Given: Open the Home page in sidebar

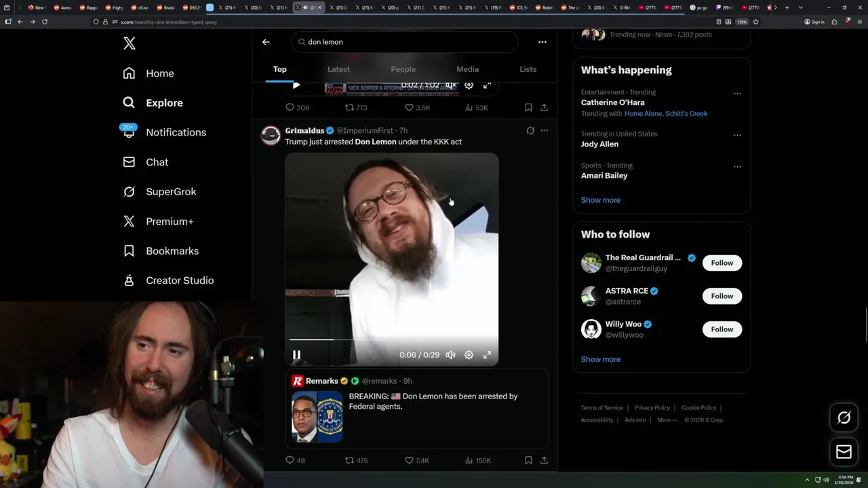Looking at the screenshot, I should 149,73.
